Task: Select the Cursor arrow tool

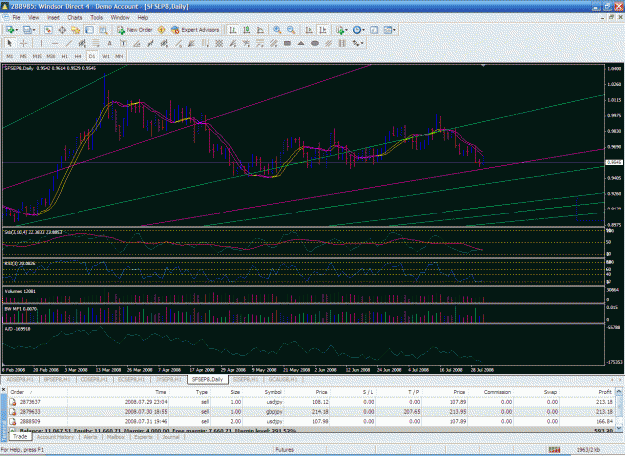Action: 10,43
